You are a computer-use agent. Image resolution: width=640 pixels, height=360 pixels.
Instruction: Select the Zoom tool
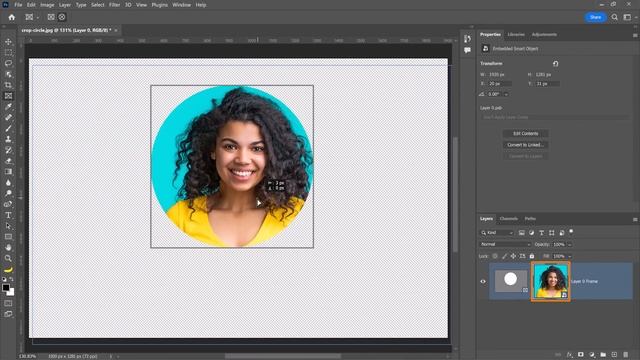click(x=8, y=258)
